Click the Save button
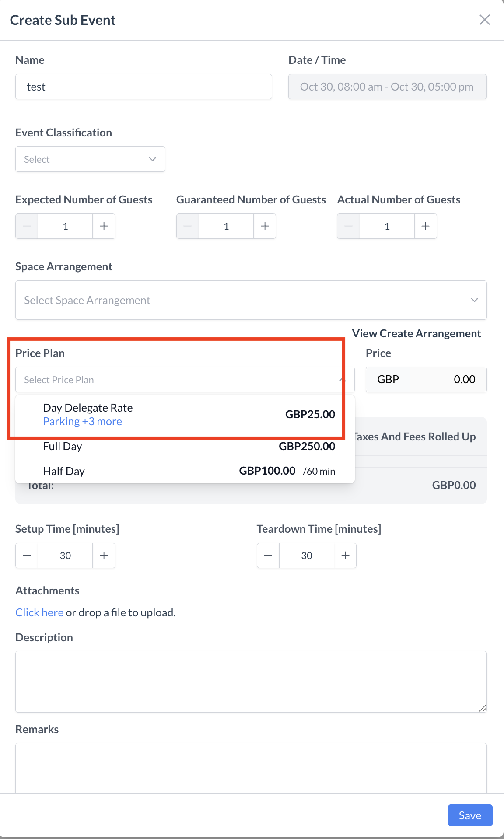The height and width of the screenshot is (839, 504). (x=470, y=815)
